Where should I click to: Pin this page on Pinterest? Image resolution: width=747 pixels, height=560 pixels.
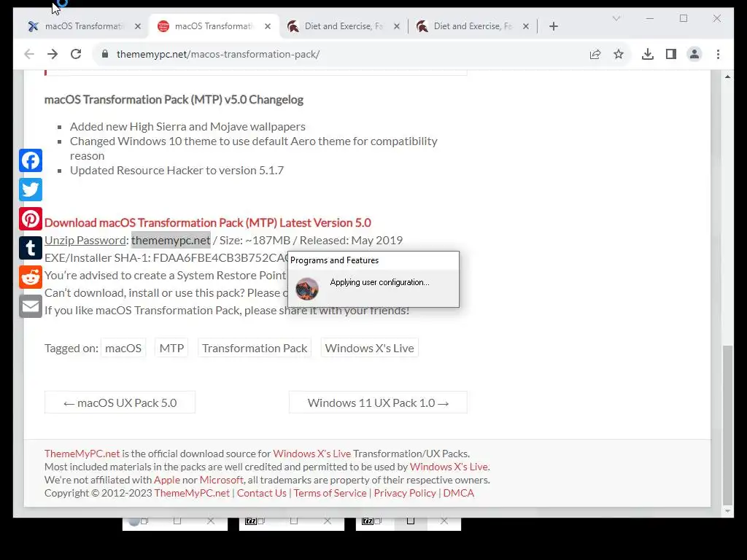pos(31,219)
